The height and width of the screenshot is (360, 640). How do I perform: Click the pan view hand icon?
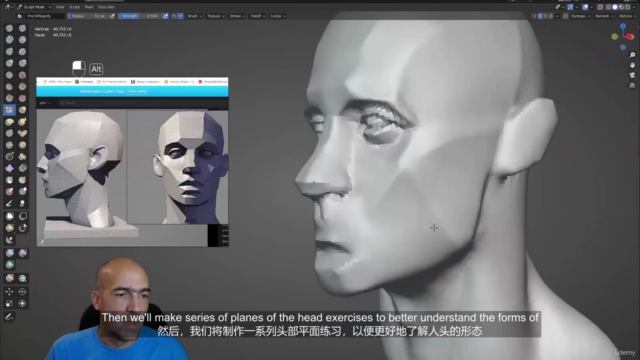point(632,65)
